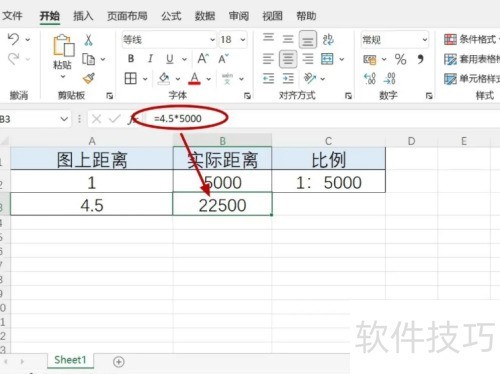Screen dimensions: 500x374
Task: Open the font name dropdown showing 等线
Action: tap(169, 40)
